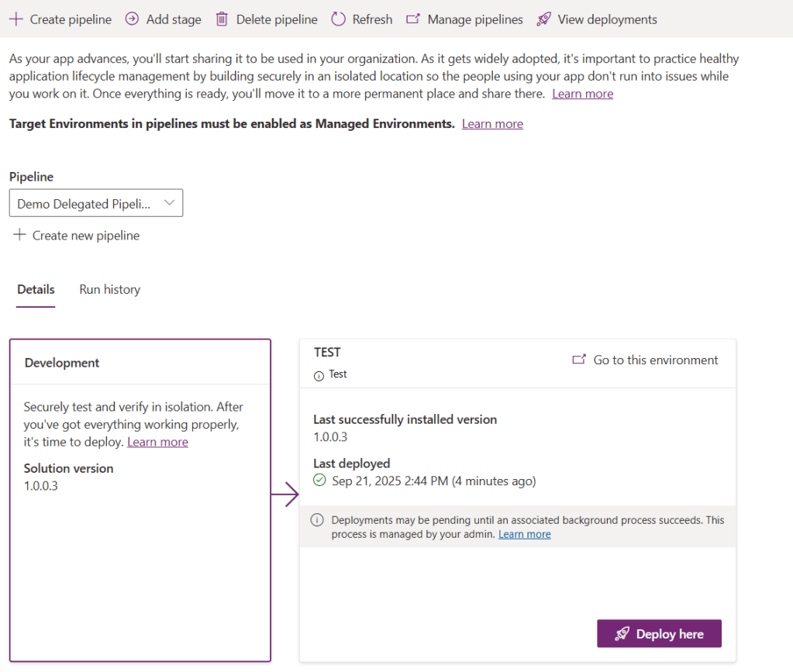Open Learn more link after Managed Environments

tap(492, 124)
